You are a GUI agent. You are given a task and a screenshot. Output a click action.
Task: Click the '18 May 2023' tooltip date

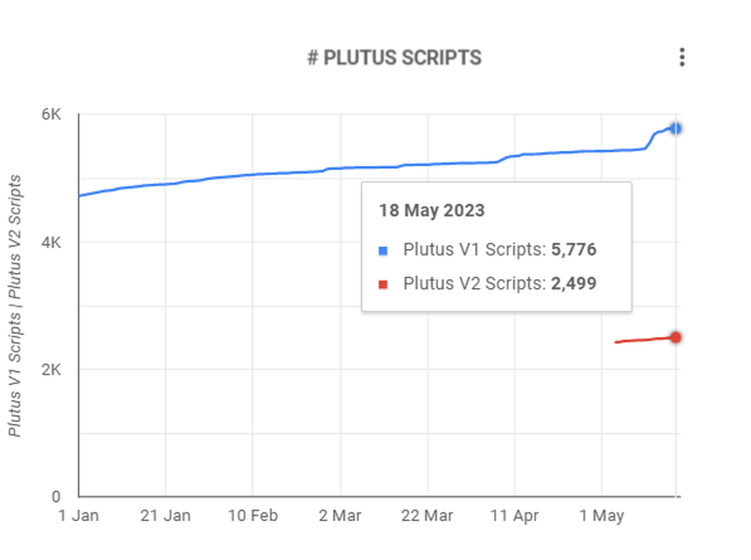tap(431, 210)
